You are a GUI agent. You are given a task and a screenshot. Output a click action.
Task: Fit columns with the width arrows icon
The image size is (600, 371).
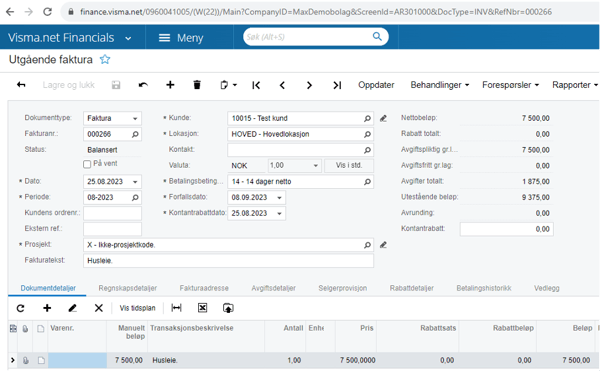click(176, 308)
